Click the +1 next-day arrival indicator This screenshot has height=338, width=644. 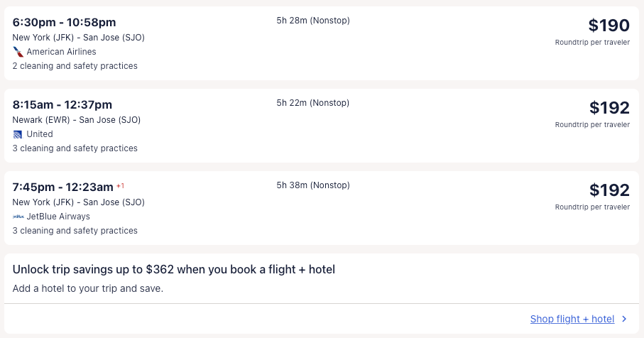[120, 186]
